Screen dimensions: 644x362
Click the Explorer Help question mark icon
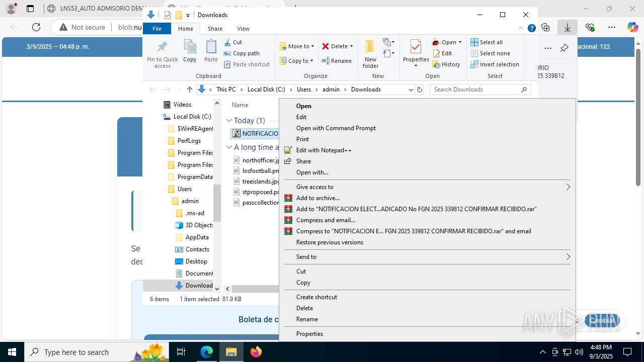[x=531, y=29]
